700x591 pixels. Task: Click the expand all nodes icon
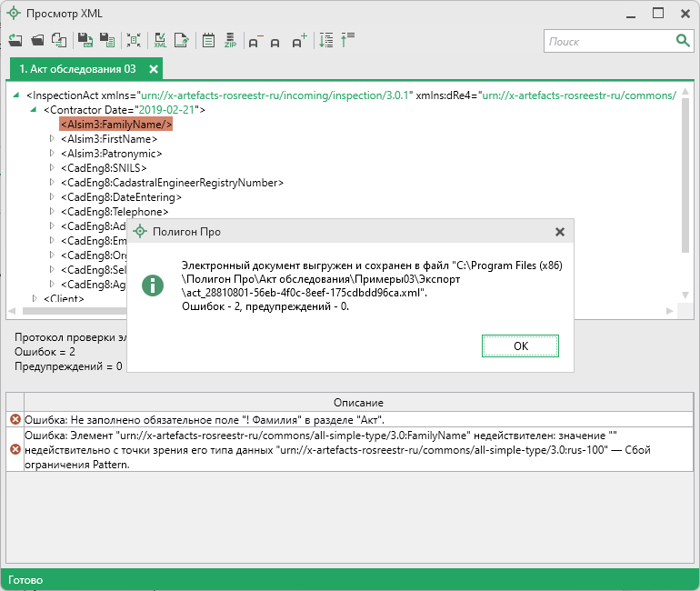(x=326, y=41)
